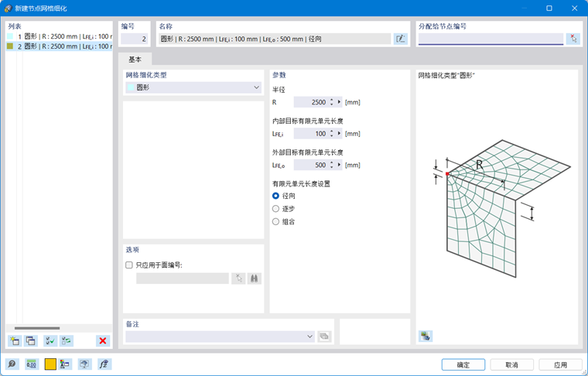Click color swatch of list row 1
588x376 pixels.
tap(10, 36)
